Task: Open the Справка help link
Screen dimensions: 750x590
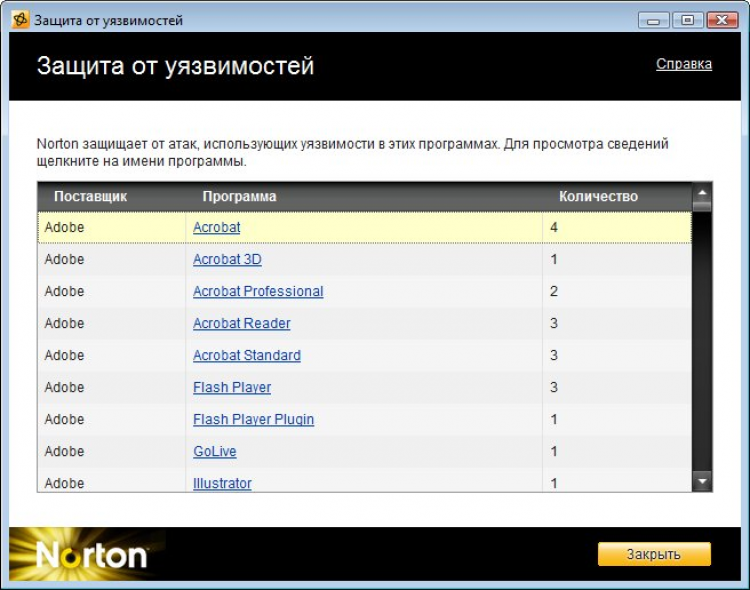Action: (x=684, y=64)
